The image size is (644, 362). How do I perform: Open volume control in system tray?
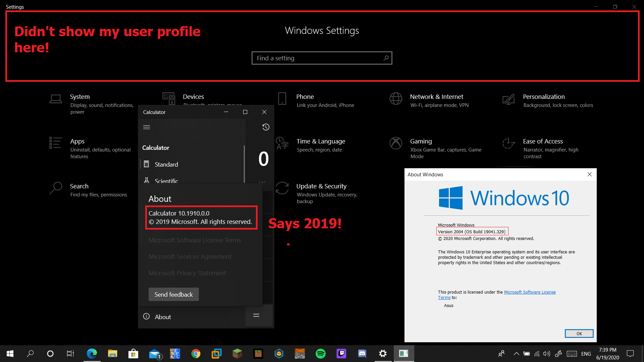[x=547, y=354]
